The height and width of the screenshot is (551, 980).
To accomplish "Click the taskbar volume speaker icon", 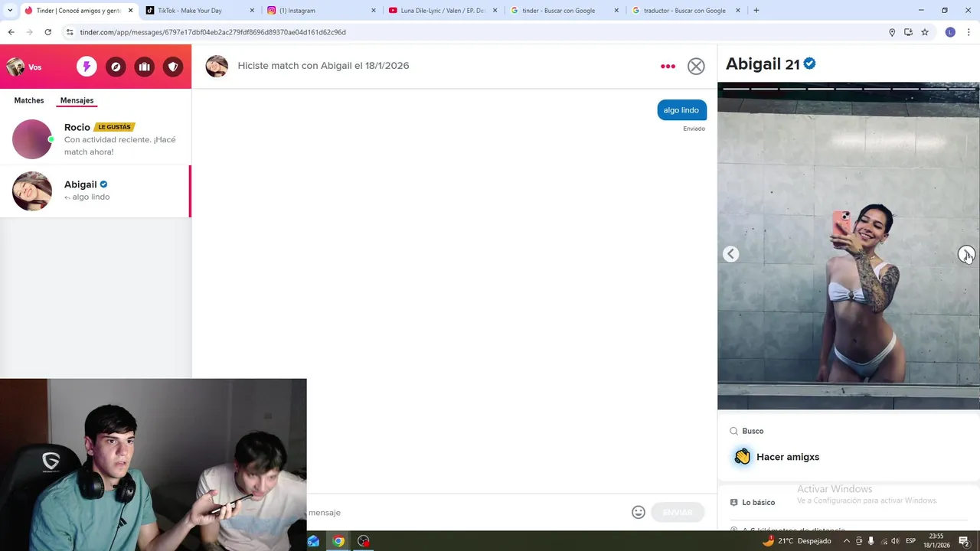I will pyautogui.click(x=896, y=541).
